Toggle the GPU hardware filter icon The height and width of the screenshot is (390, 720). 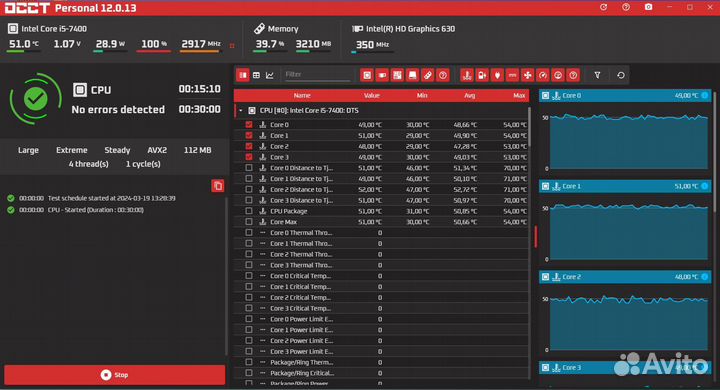(382, 75)
